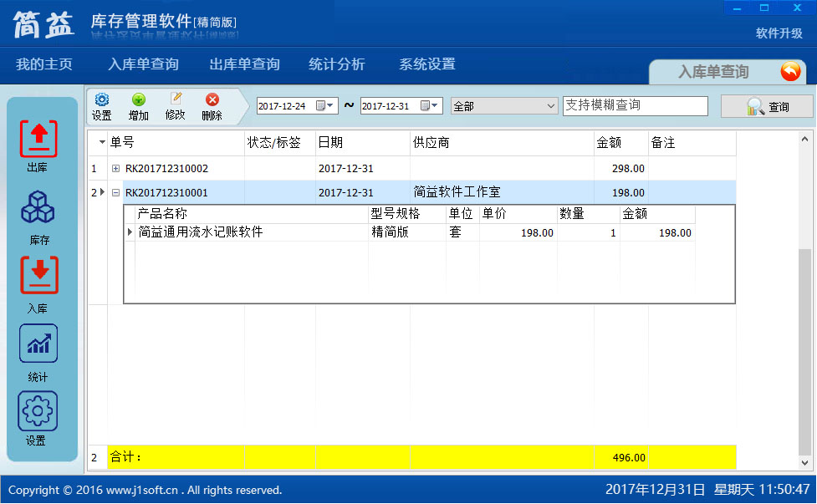Open the 统计分析 menu

click(336, 64)
